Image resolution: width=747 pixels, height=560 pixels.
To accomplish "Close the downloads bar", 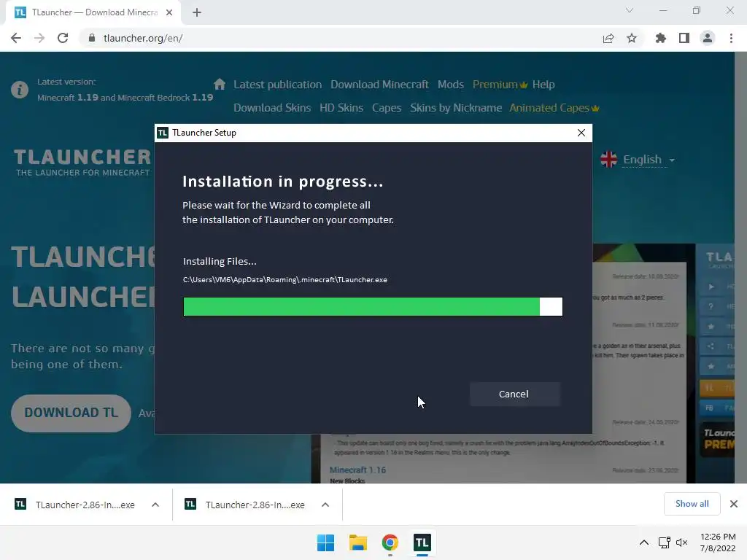I will tap(734, 504).
